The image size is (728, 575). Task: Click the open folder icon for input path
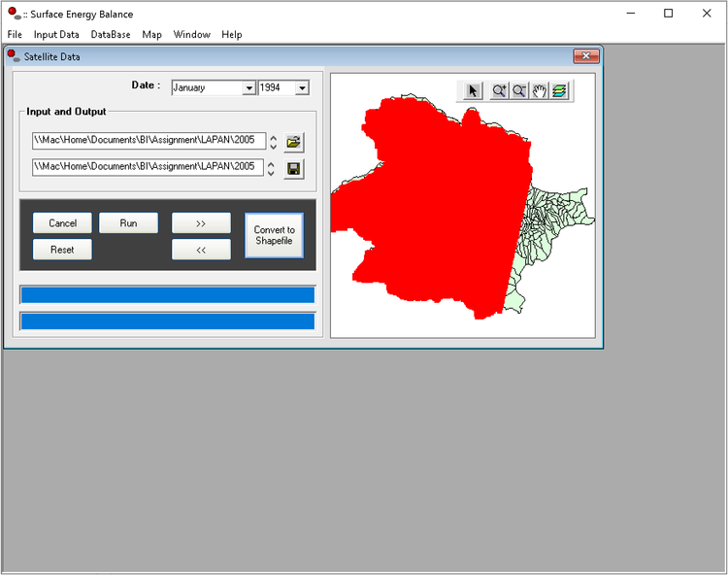(x=294, y=142)
